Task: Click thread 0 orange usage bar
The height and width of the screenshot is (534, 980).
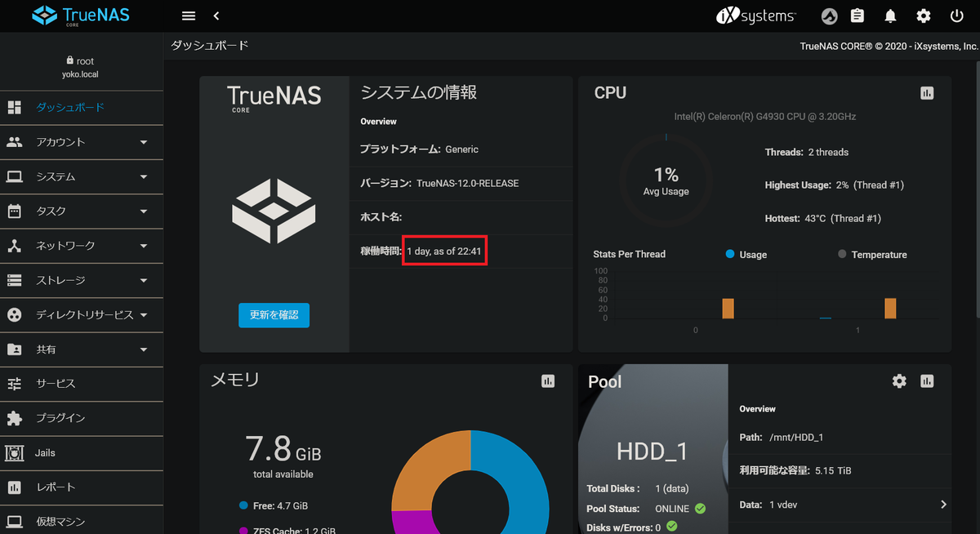Action: click(x=728, y=309)
